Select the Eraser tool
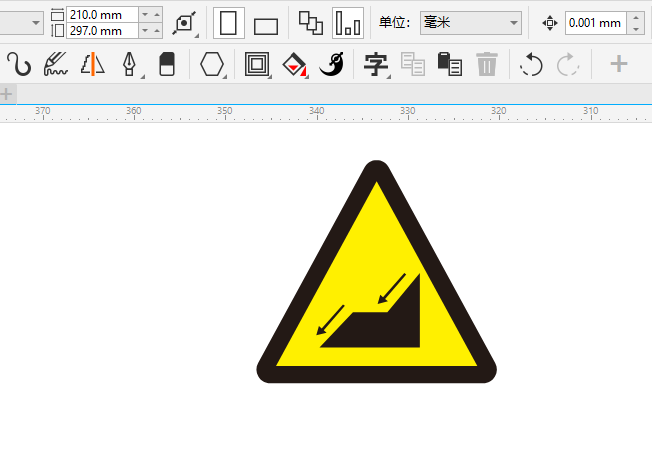The image size is (652, 464). point(167,64)
